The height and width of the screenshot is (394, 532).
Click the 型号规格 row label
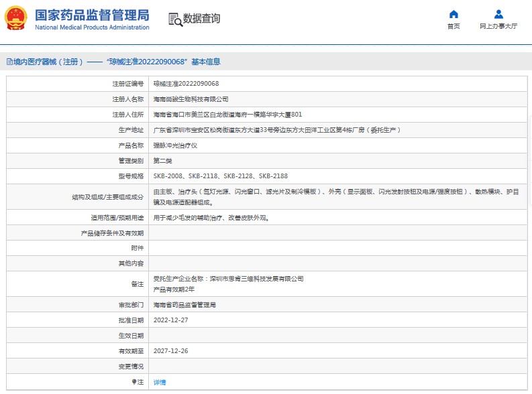click(x=131, y=176)
